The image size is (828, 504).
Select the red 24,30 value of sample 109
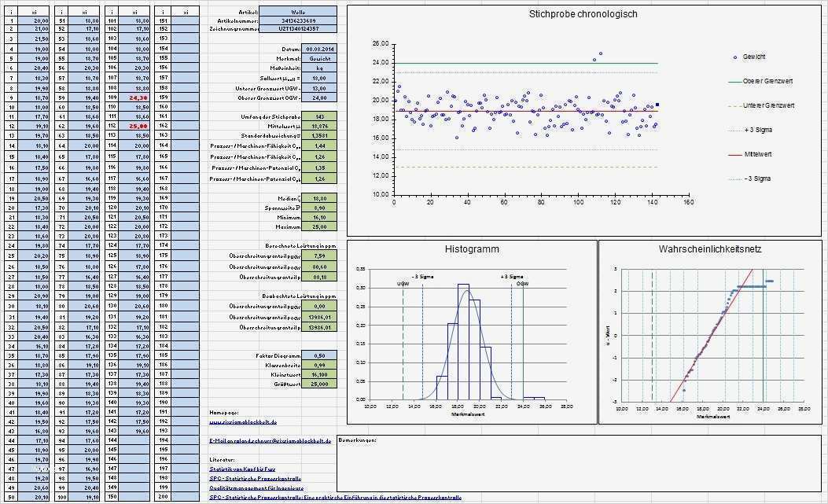click(x=134, y=97)
